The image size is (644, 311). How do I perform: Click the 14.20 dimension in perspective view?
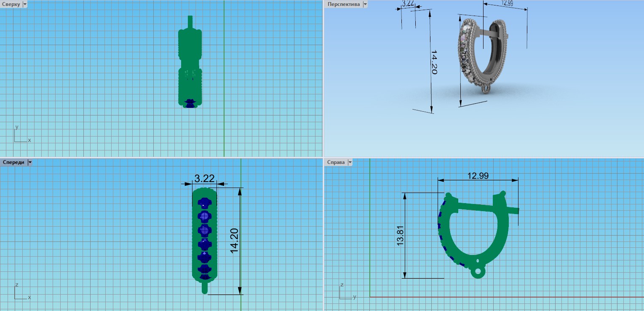click(x=434, y=62)
